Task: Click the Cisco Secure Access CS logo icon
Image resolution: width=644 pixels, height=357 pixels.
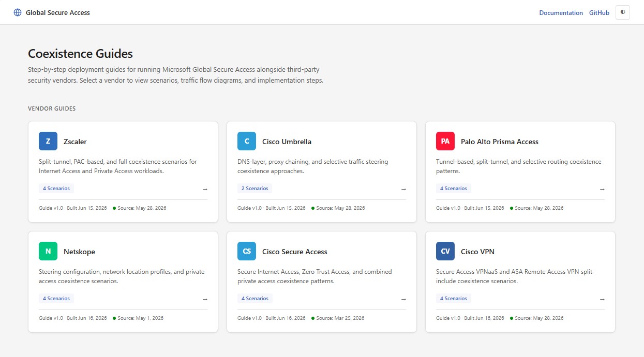Action: coord(247,251)
